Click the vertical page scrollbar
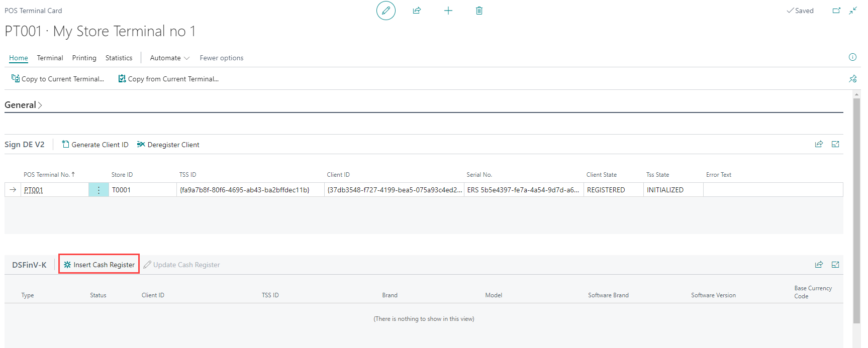The image size is (868, 348). click(x=856, y=211)
